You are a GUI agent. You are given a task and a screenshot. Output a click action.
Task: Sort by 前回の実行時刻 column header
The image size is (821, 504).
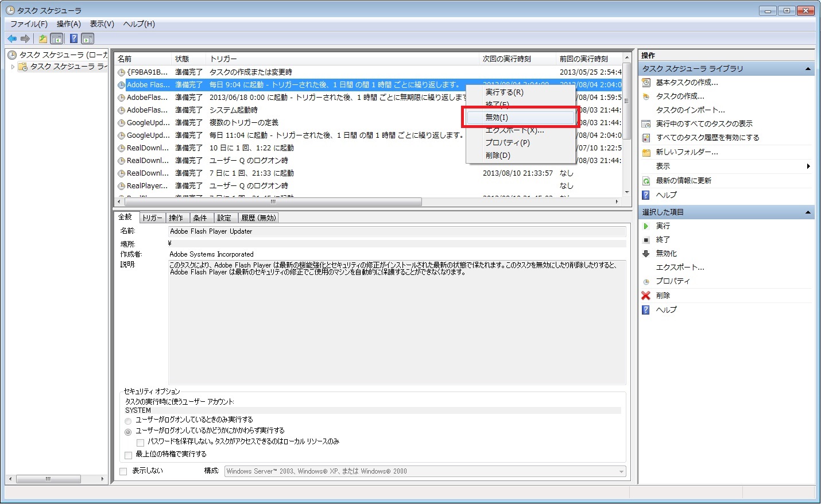point(589,59)
